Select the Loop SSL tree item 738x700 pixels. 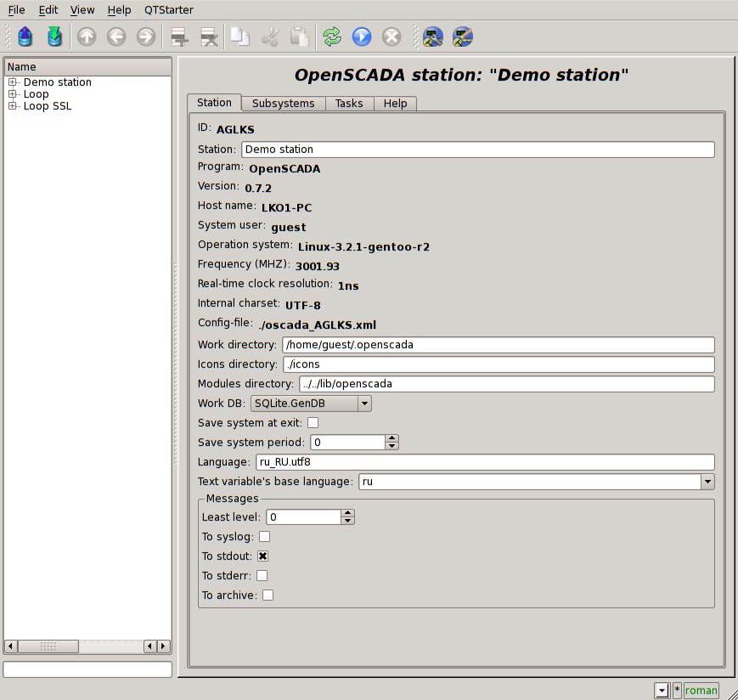48,106
